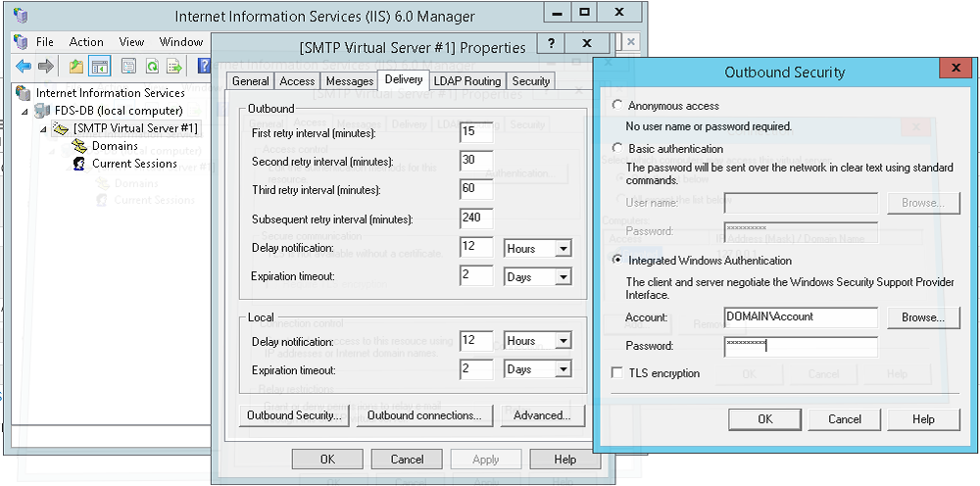This screenshot has width=980, height=486.
Task: Close the Outbound Security dialog
Action: point(955,68)
